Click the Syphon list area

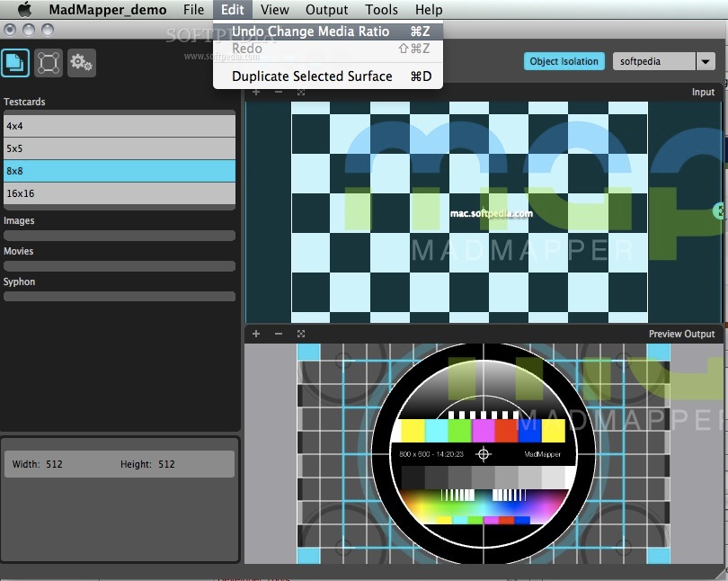120,296
